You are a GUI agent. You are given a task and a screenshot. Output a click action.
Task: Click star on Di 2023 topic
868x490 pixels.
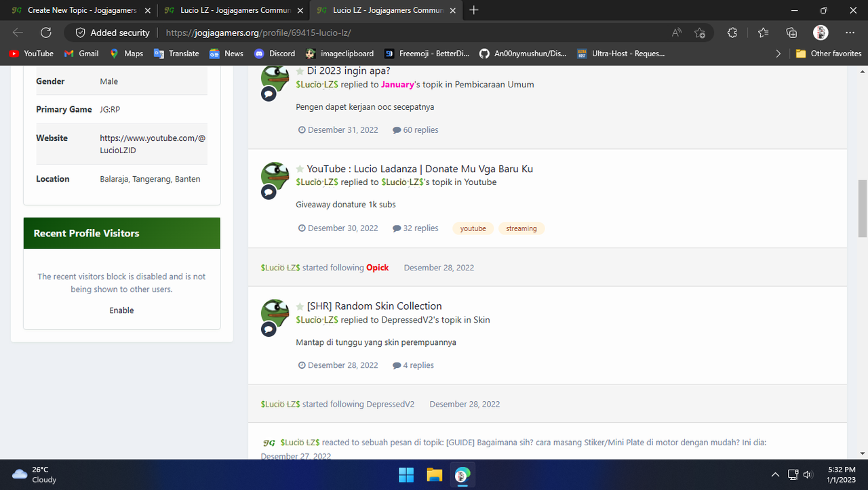300,70
